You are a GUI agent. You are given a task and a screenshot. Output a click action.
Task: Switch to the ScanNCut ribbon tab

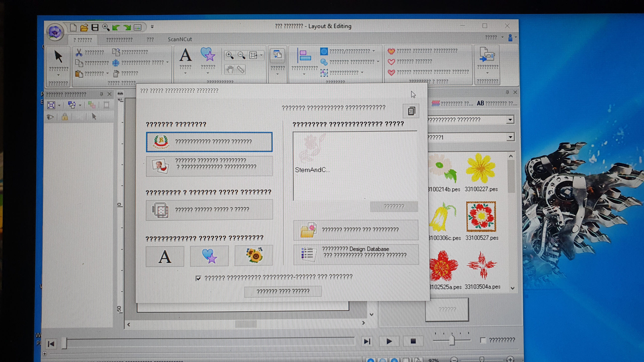(180, 39)
